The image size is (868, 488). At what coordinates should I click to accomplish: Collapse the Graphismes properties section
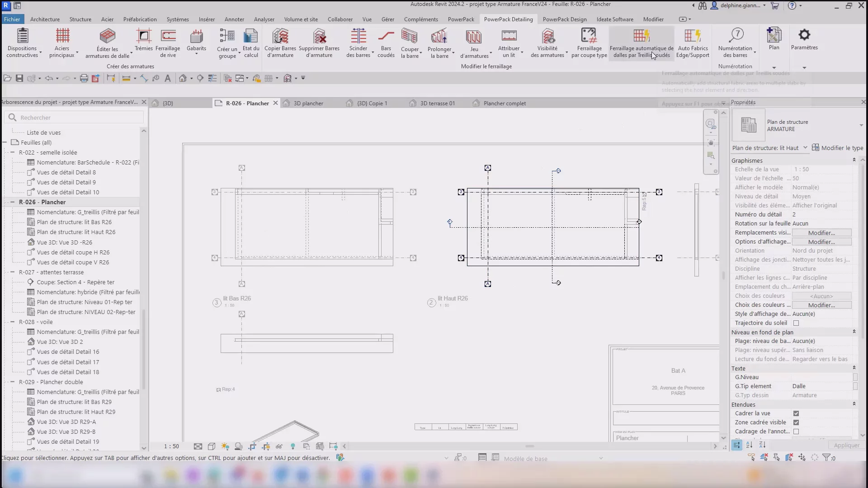tap(854, 160)
